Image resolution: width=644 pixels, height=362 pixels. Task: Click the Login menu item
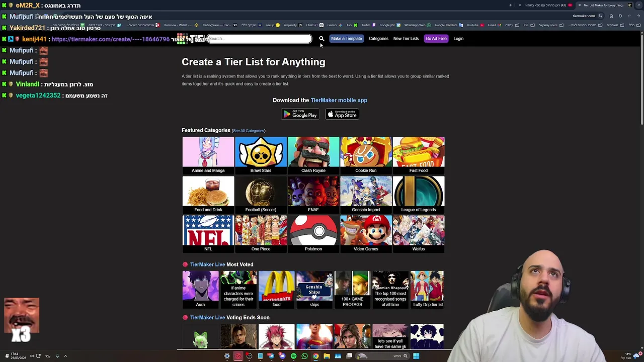coord(458,39)
